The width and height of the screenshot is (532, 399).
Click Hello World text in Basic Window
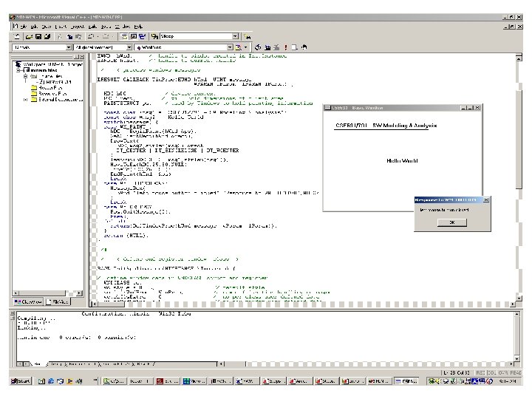[x=402, y=161]
